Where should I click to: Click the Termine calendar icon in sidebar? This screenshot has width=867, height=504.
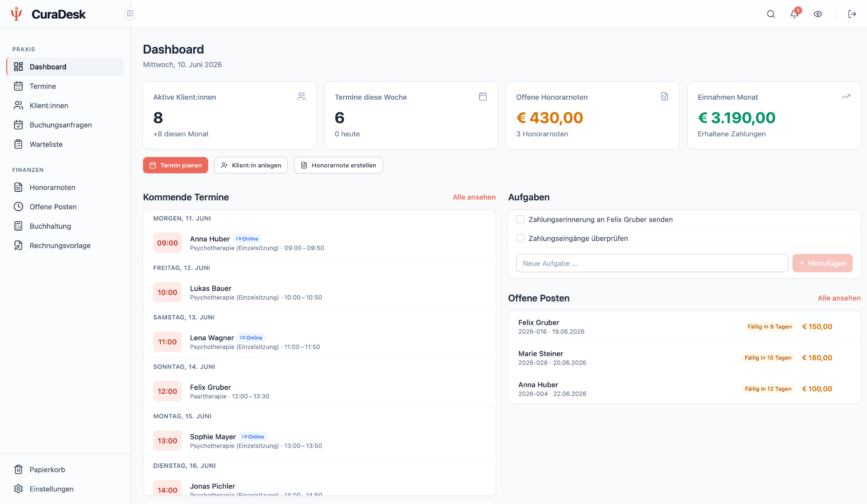click(x=19, y=86)
